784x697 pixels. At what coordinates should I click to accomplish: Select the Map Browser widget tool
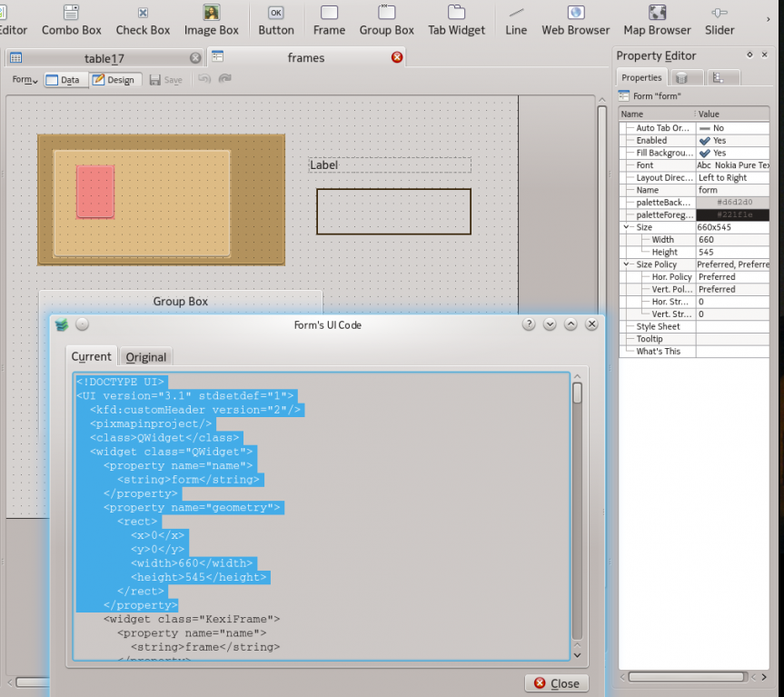point(657,21)
